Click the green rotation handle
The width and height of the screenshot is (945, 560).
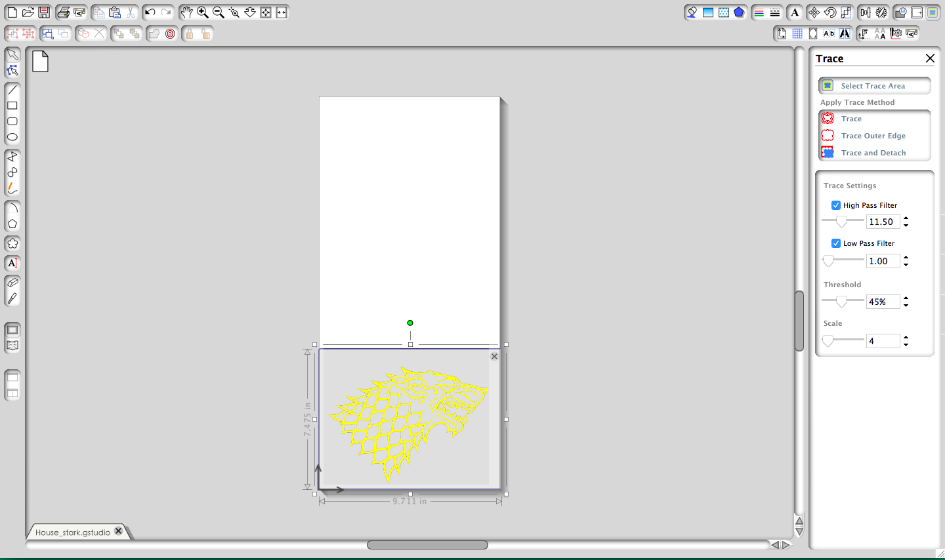pos(410,323)
